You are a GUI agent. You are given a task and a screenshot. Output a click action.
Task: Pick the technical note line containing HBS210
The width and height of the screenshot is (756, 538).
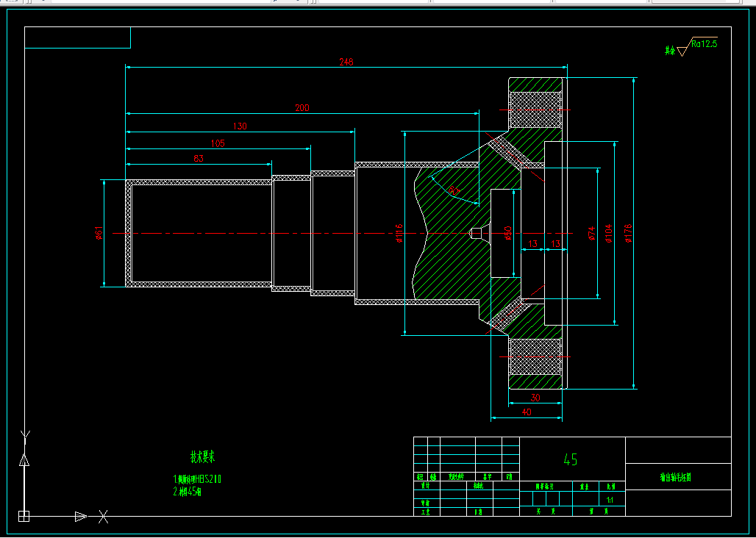click(x=197, y=479)
